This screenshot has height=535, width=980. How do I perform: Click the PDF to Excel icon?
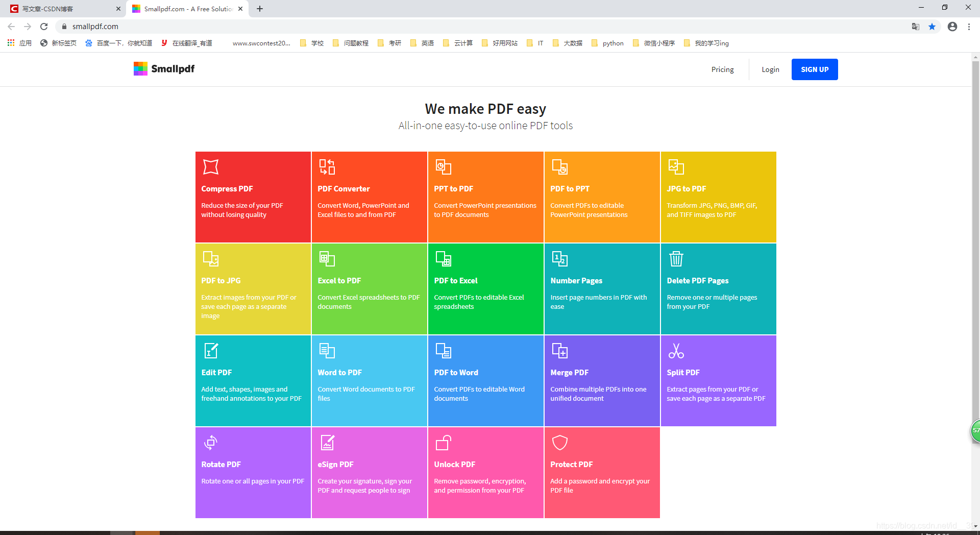tap(444, 259)
